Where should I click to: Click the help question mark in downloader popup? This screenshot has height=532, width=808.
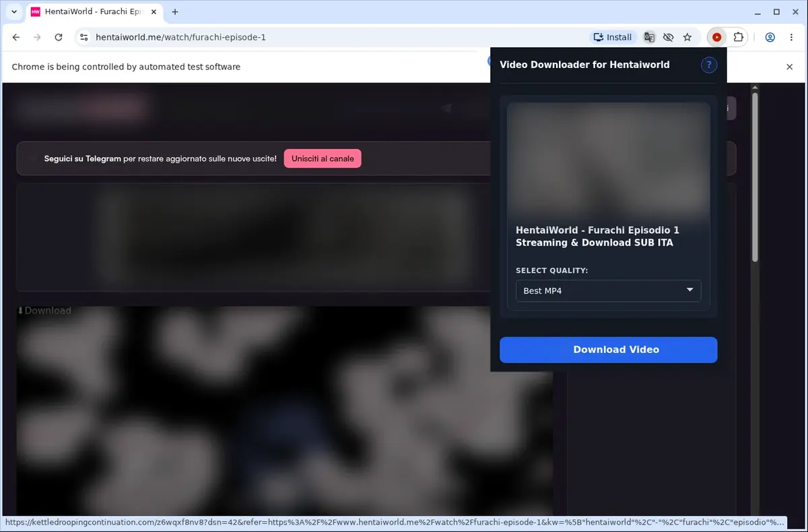[x=709, y=65]
